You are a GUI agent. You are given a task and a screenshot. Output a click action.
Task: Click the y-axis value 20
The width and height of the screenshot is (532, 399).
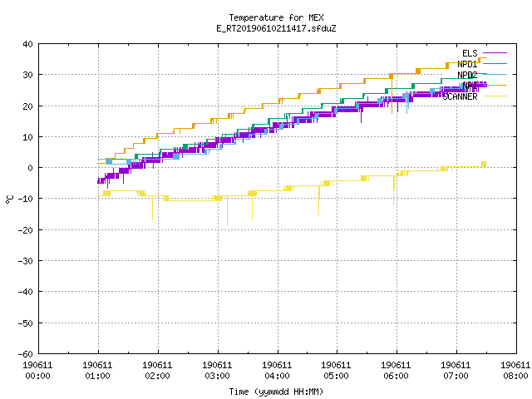[27, 106]
